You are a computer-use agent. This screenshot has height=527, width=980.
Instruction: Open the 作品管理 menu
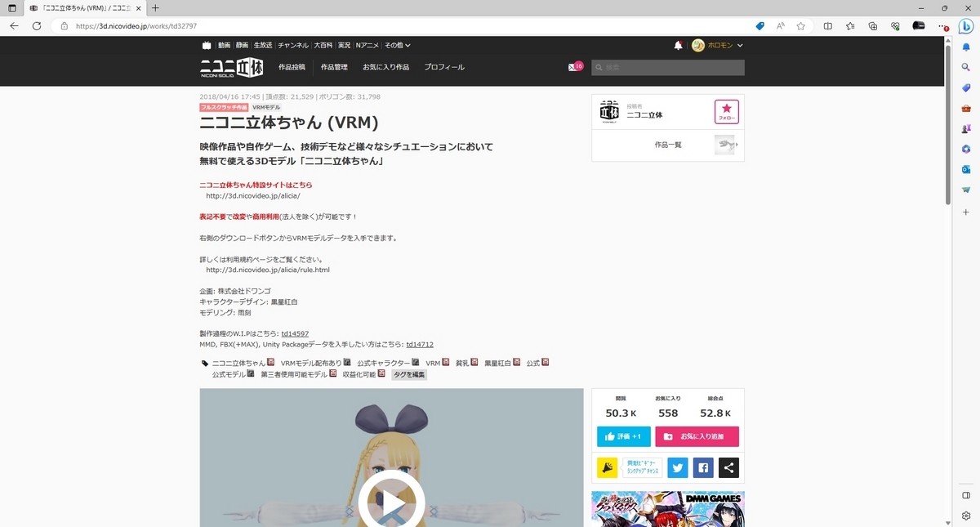pyautogui.click(x=334, y=67)
